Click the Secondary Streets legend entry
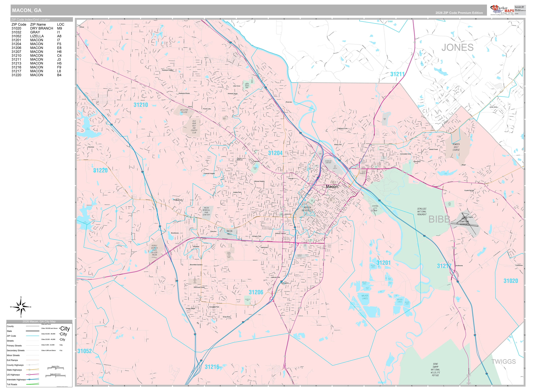 click(x=23, y=350)
